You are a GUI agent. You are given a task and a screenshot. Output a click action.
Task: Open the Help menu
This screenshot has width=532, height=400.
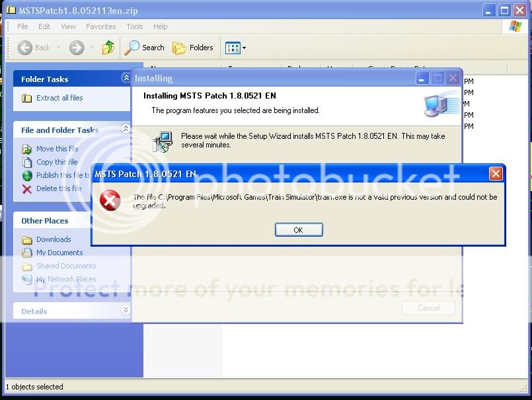click(160, 26)
